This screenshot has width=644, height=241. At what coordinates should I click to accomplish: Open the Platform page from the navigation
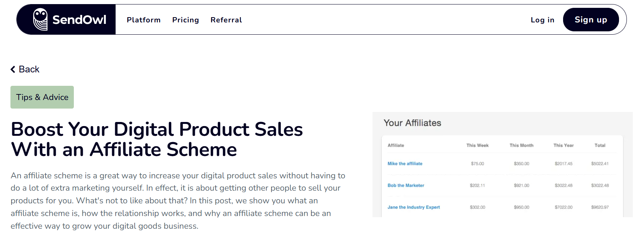[x=144, y=20]
